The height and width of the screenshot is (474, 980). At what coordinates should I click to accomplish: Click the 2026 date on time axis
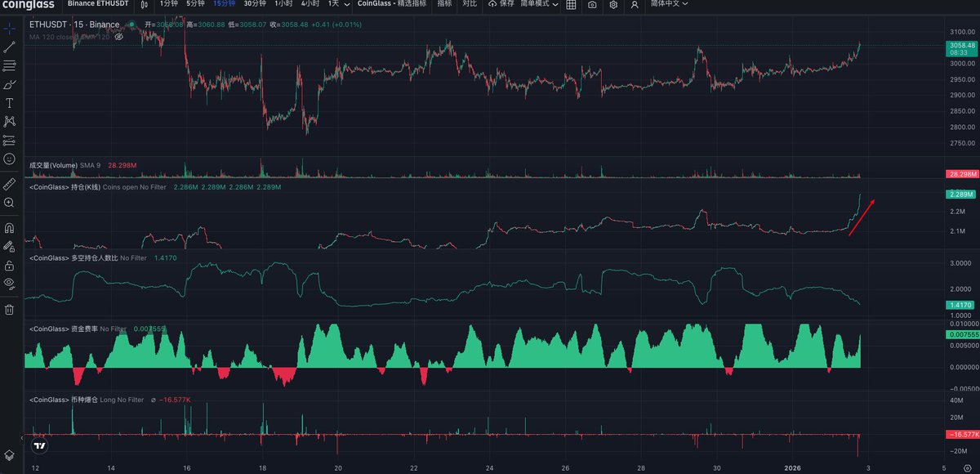pyautogui.click(x=792, y=468)
